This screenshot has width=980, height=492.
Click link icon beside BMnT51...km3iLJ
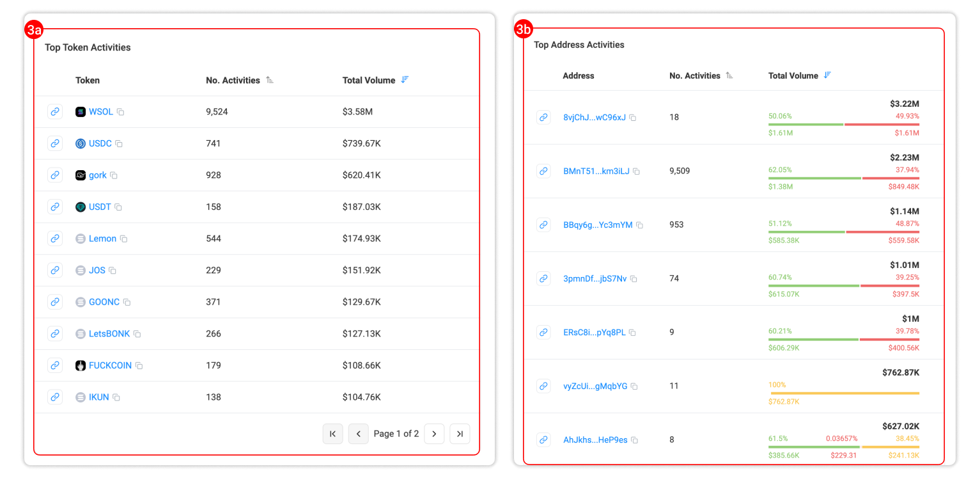coord(543,171)
